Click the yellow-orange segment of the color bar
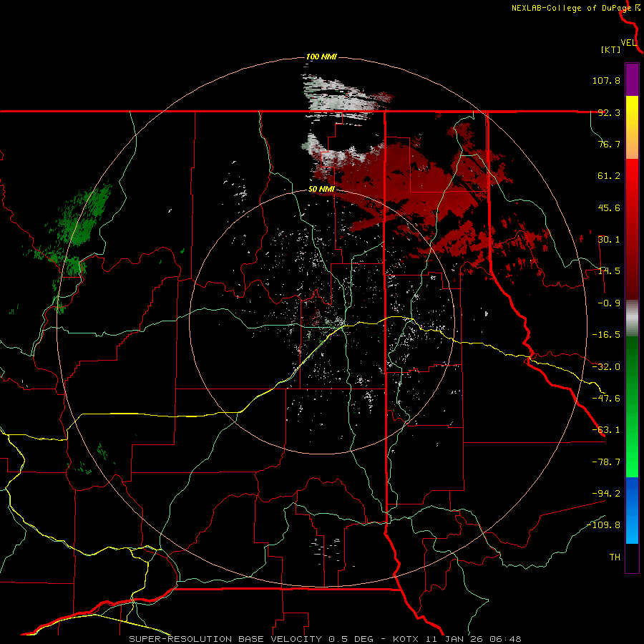Viewport: 644px width, 644px height. pos(632,127)
